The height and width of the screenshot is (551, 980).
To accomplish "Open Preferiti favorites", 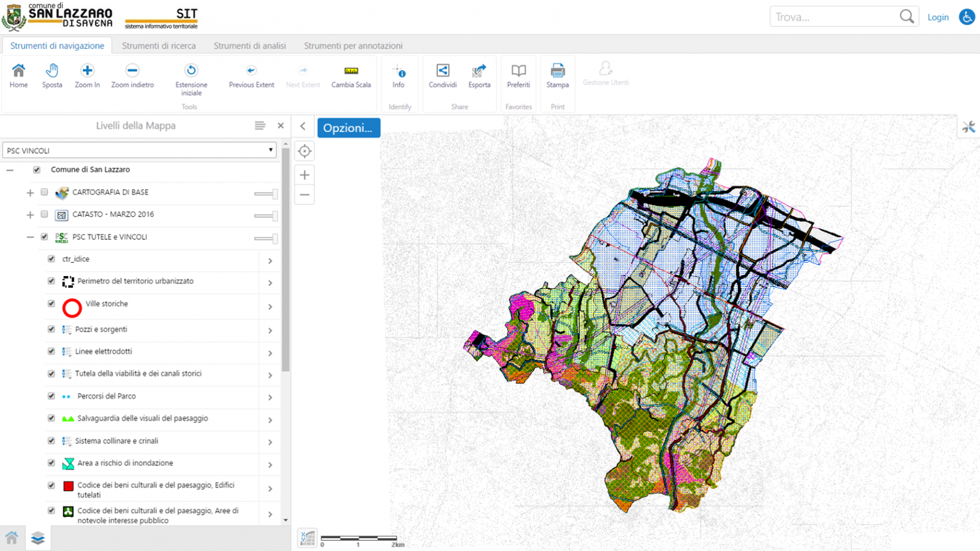I will coord(519,76).
